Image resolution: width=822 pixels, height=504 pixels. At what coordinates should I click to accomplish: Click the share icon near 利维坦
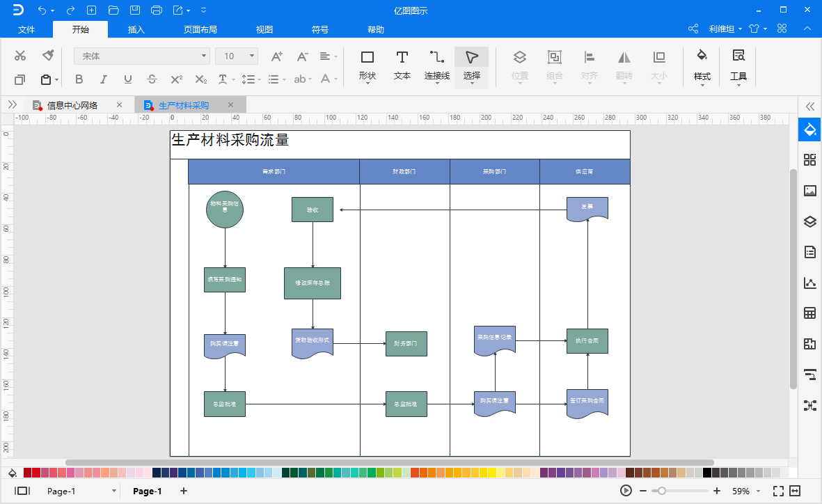[x=693, y=29]
